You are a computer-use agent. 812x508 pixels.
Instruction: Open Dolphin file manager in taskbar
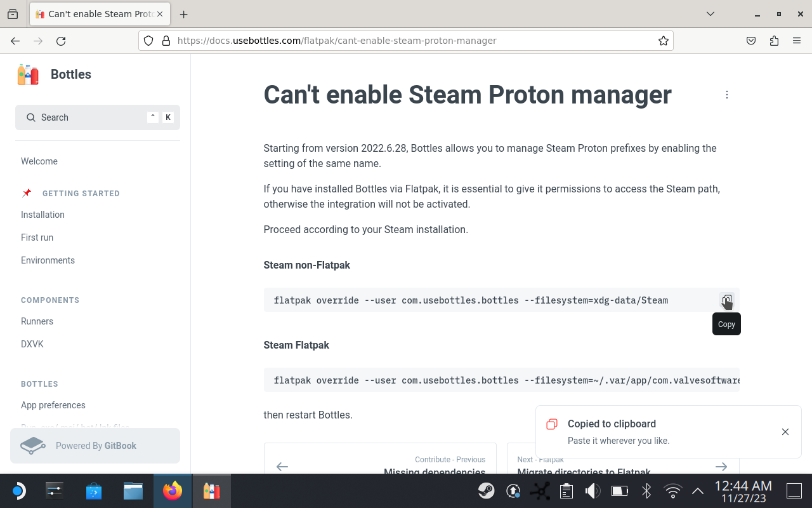click(x=133, y=491)
